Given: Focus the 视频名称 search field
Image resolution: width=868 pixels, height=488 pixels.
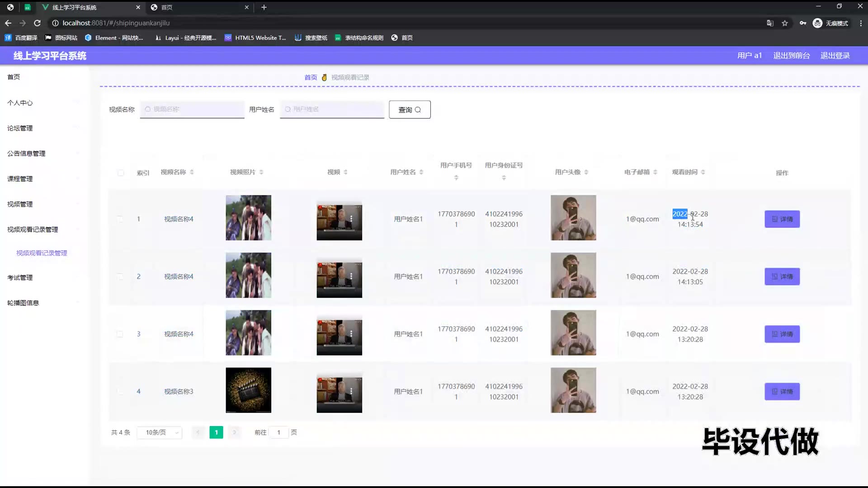Looking at the screenshot, I should 192,109.
